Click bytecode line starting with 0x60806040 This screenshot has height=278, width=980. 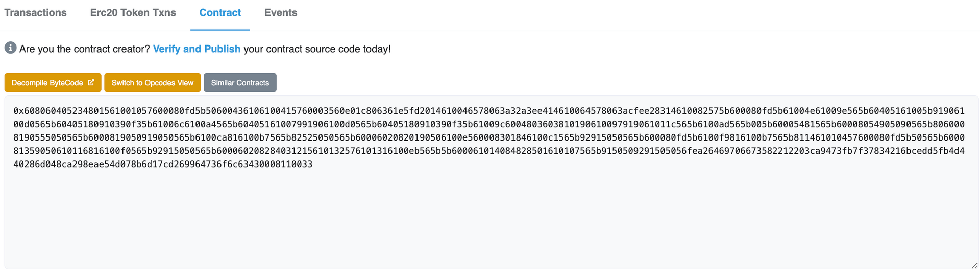489,111
